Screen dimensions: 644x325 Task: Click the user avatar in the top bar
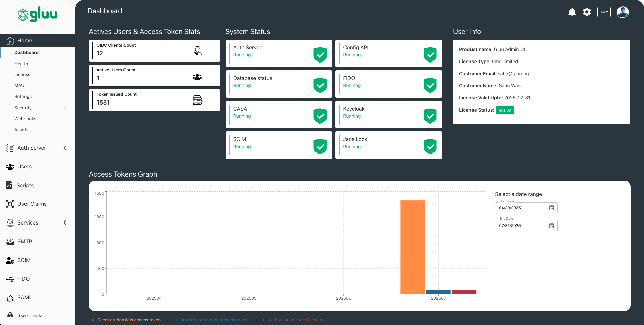pyautogui.click(x=623, y=12)
